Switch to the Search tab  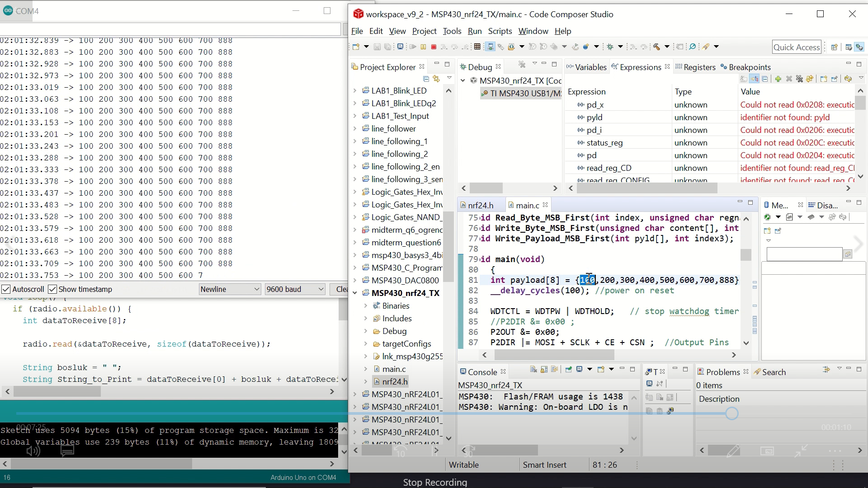coord(769,372)
